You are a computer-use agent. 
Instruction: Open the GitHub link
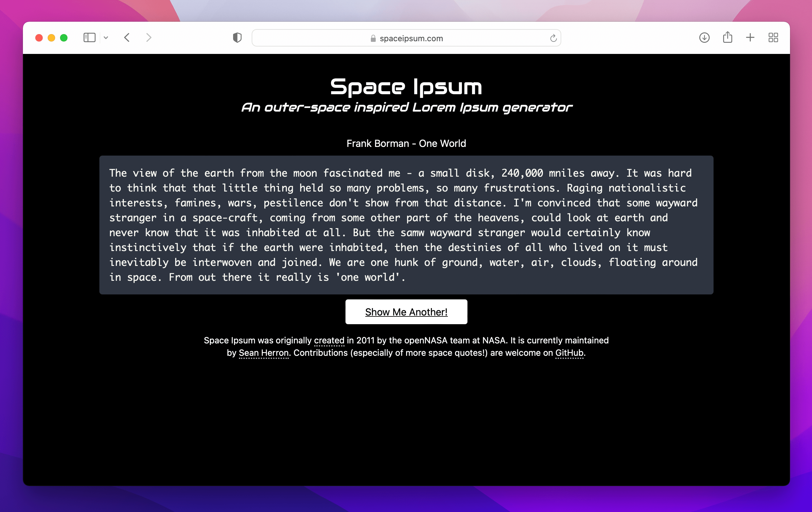(x=569, y=353)
